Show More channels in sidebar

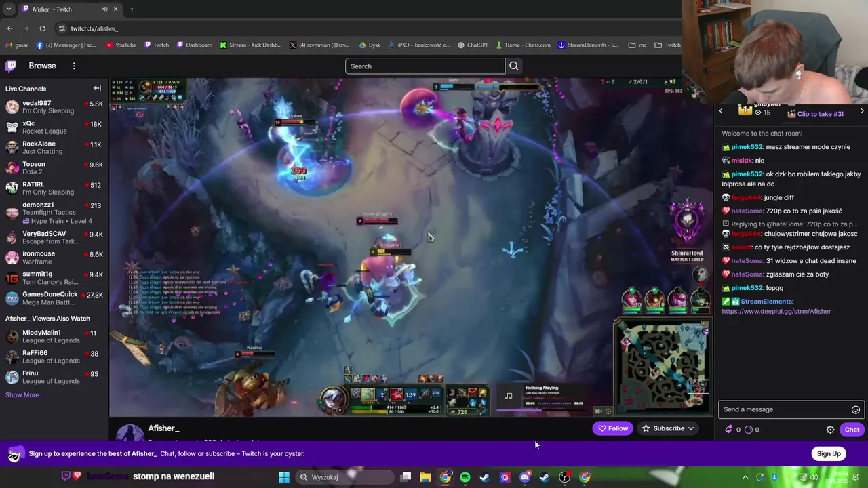coord(22,395)
